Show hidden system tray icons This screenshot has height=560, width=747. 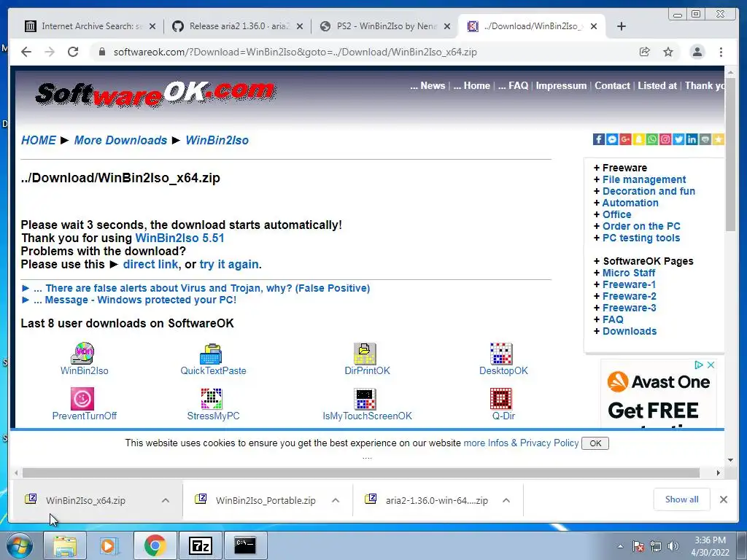pos(620,546)
